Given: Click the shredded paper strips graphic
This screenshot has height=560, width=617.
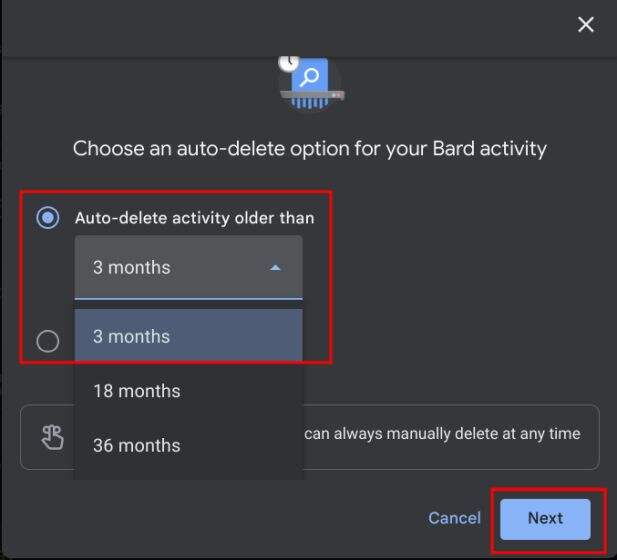Looking at the screenshot, I should tap(309, 105).
